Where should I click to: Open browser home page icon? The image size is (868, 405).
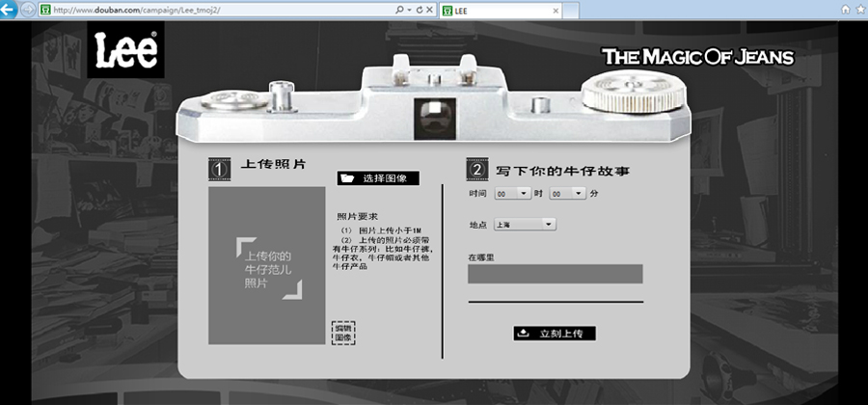(x=845, y=10)
